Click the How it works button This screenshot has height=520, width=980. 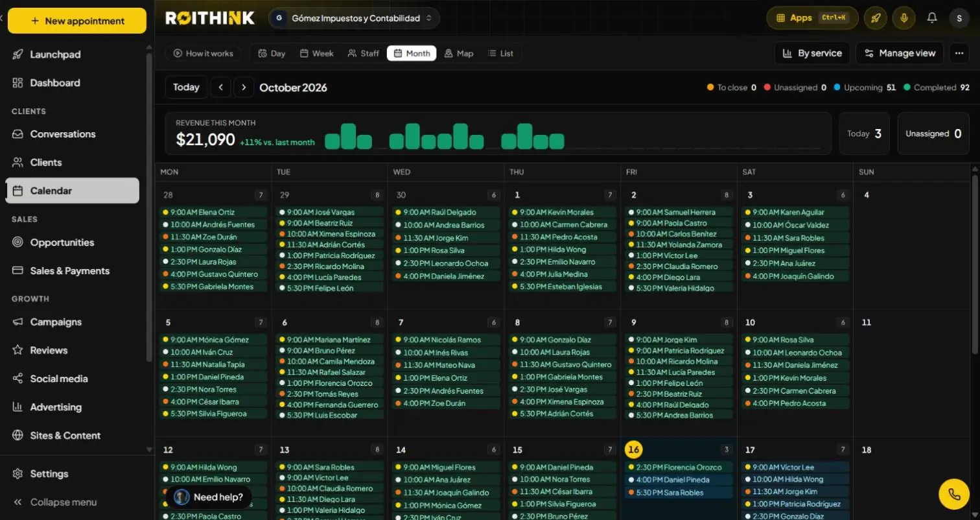click(x=203, y=53)
